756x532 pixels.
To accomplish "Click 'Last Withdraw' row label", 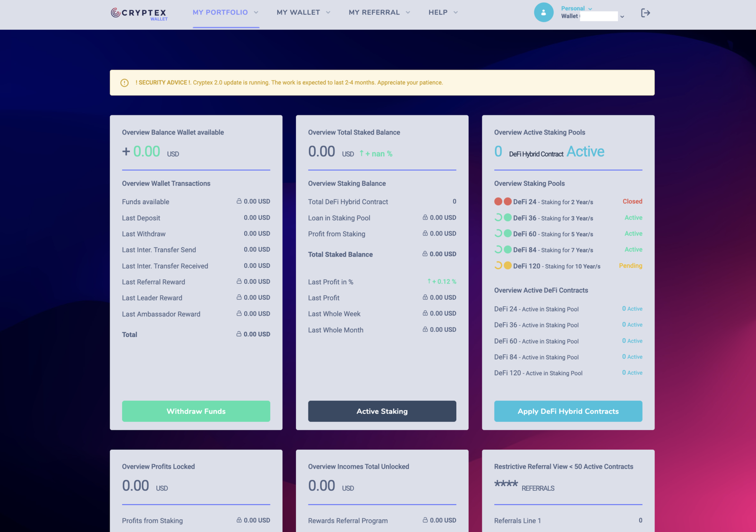I will tap(144, 234).
